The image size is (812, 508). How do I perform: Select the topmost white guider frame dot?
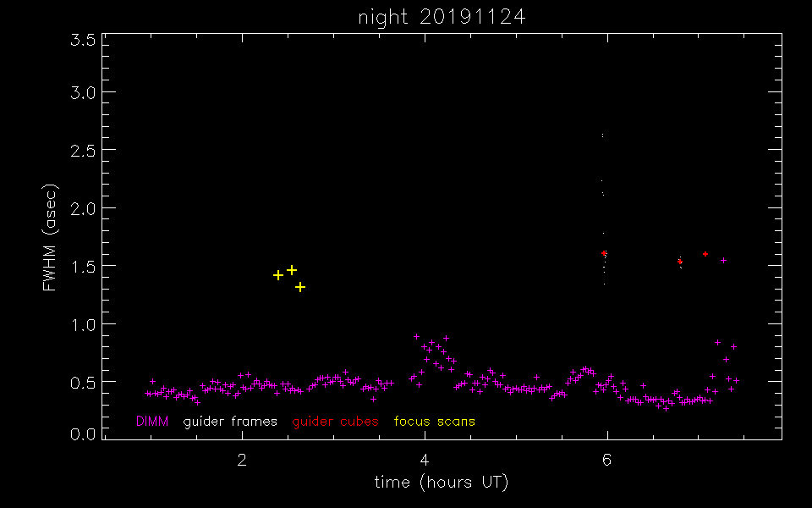point(602,135)
